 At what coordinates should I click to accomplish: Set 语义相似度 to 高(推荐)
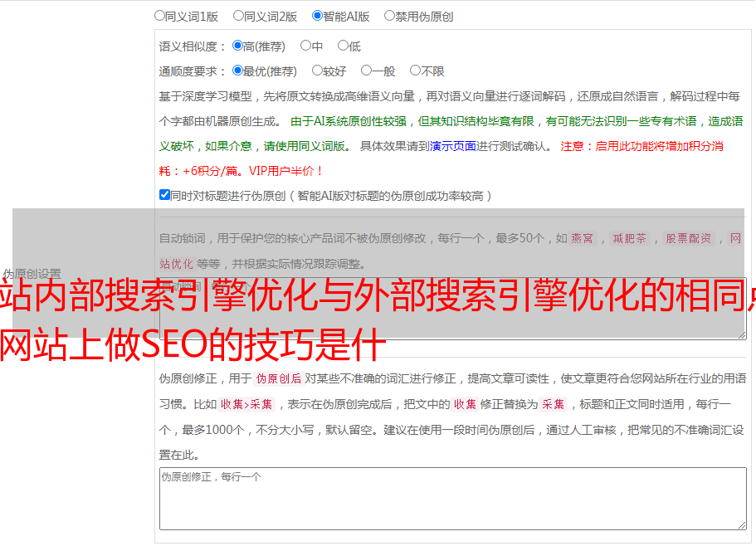(x=237, y=46)
